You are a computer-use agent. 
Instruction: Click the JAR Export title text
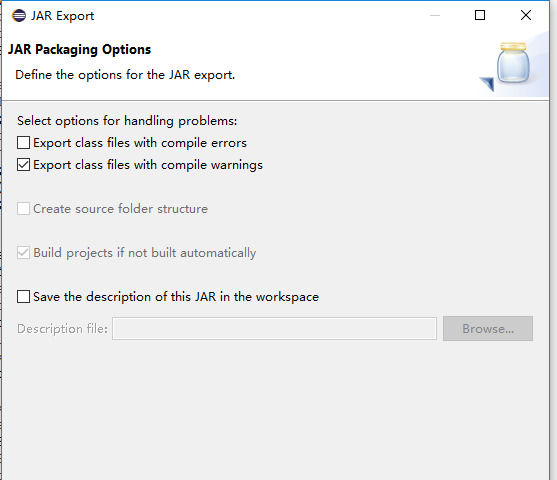(x=63, y=16)
